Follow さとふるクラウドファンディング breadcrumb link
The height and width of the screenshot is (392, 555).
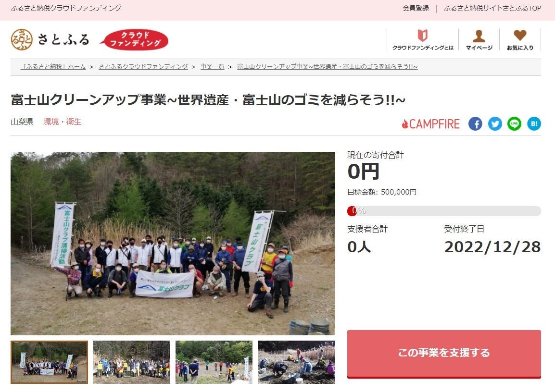[143, 66]
